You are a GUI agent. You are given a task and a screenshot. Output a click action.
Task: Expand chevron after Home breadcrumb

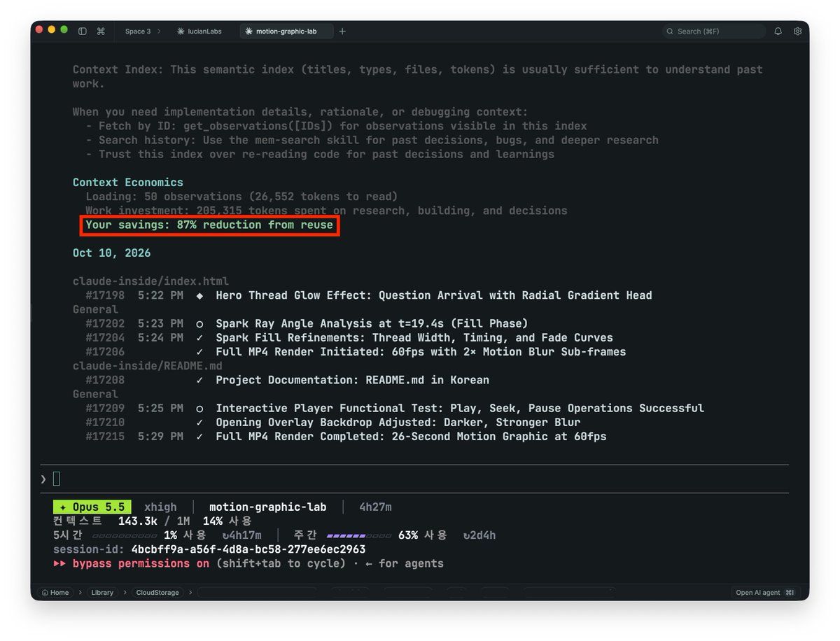pyautogui.click(x=79, y=592)
